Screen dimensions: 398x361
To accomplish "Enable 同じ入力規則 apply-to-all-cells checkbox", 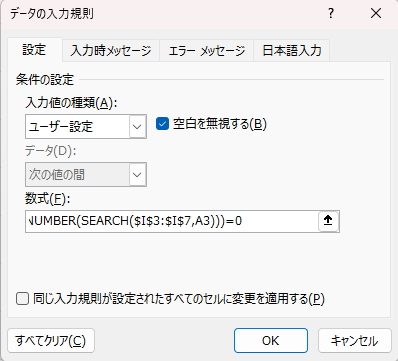I will pos(23,298).
